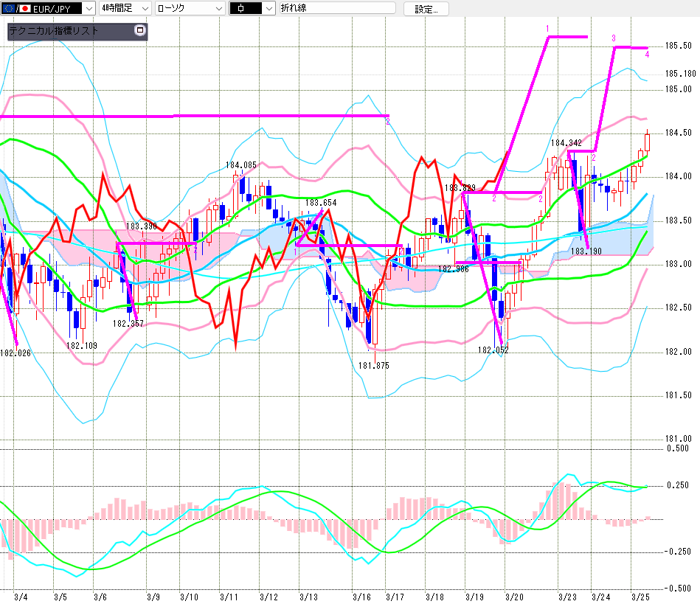
Task: Click the 折れ線 text field
Action: pyautogui.click(x=336, y=8)
